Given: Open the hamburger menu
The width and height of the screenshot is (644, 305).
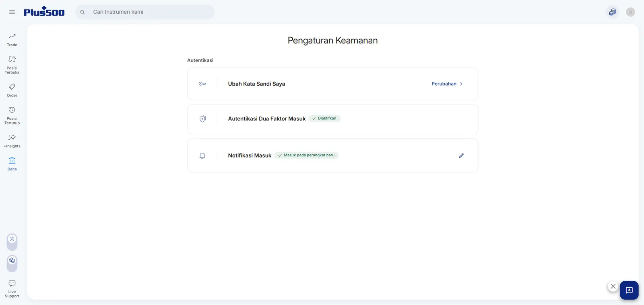Looking at the screenshot, I should pos(12,12).
